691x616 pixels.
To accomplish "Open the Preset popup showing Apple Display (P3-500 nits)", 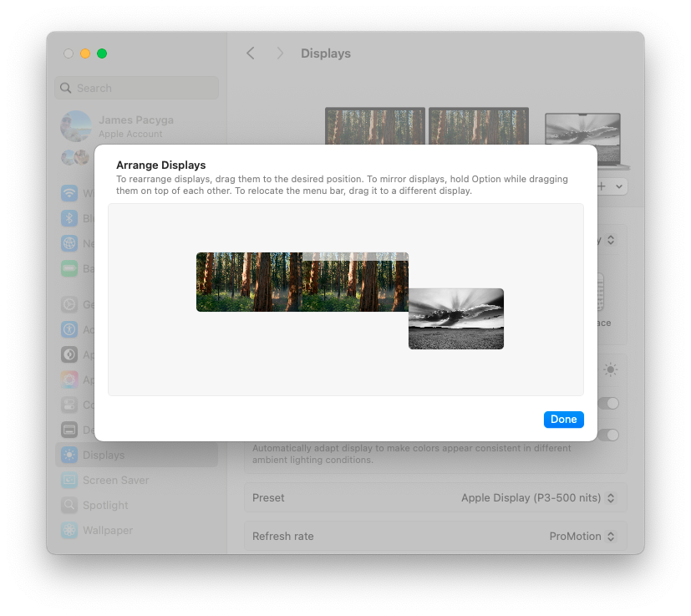I will tap(537, 498).
